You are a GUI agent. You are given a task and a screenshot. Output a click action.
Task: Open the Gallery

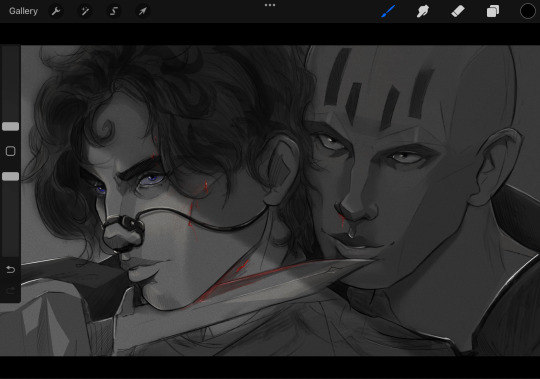click(x=23, y=11)
